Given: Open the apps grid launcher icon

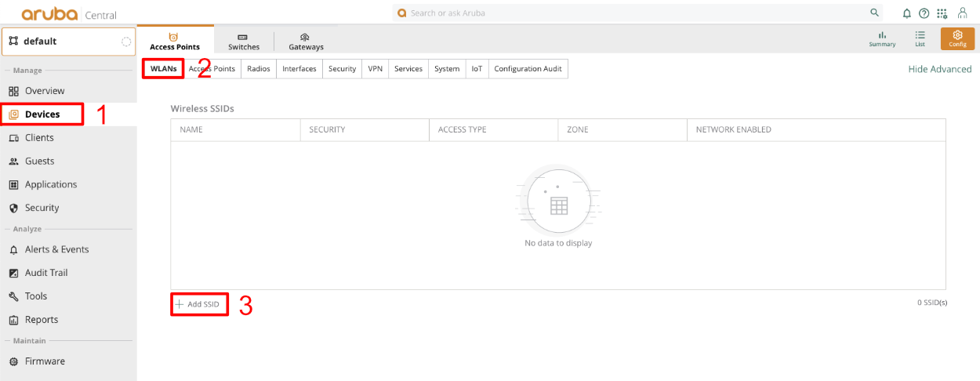Looking at the screenshot, I should coord(942,13).
